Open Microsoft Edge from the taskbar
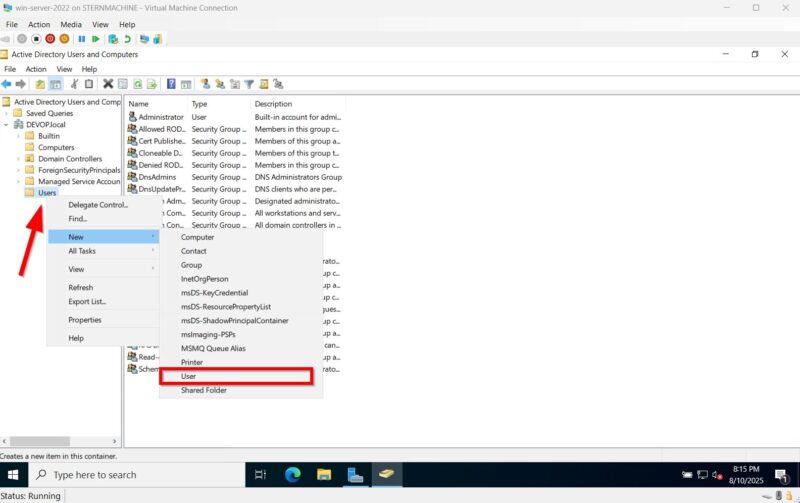Screen dimensions: 800x503 tap(292, 475)
